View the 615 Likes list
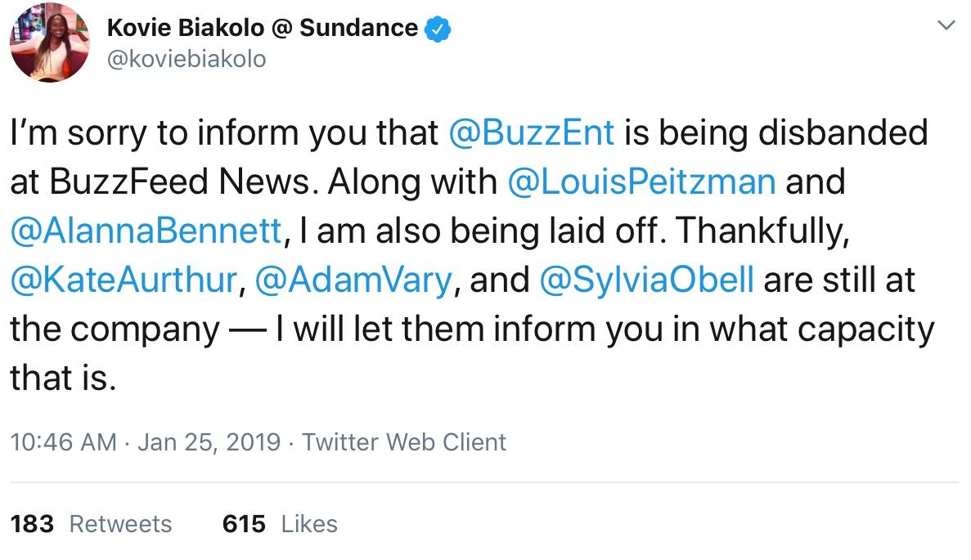Viewport: 971px width, 560px height. click(280, 523)
